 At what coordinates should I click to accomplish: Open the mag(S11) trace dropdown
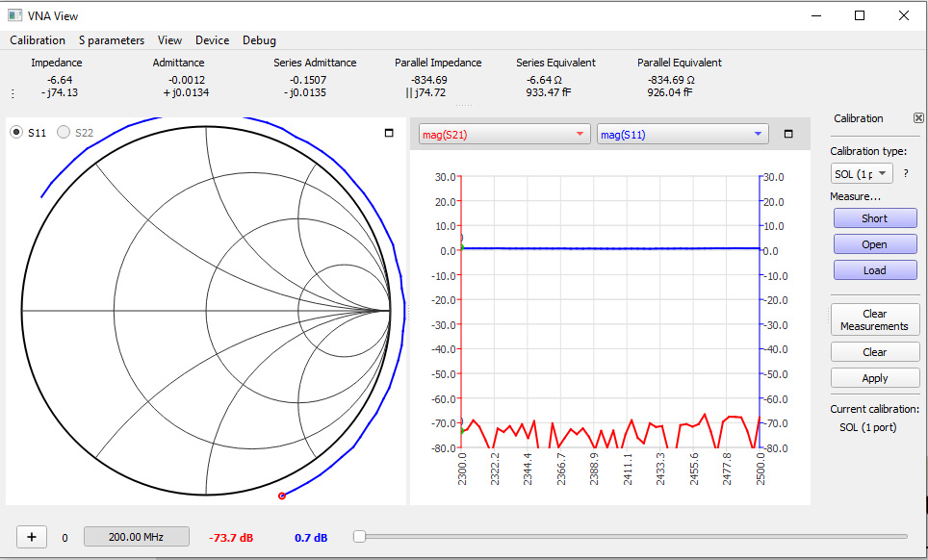683,135
